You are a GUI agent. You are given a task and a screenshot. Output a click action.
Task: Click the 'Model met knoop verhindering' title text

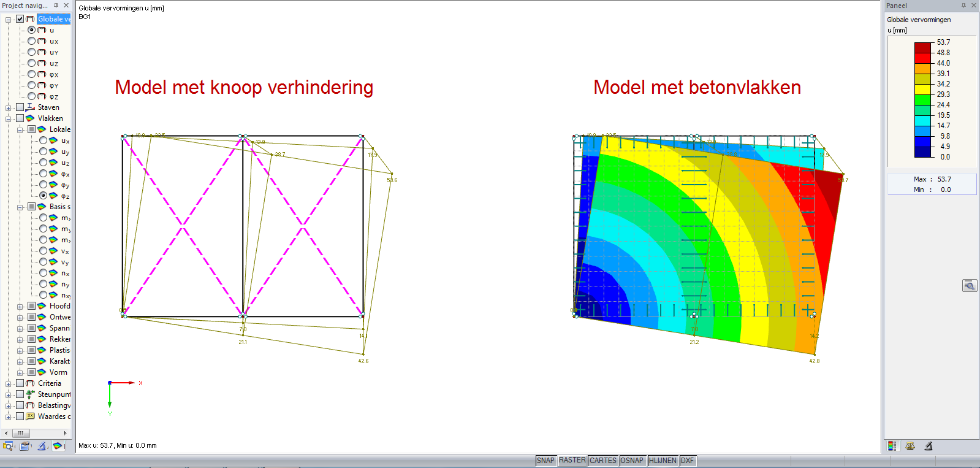click(244, 87)
